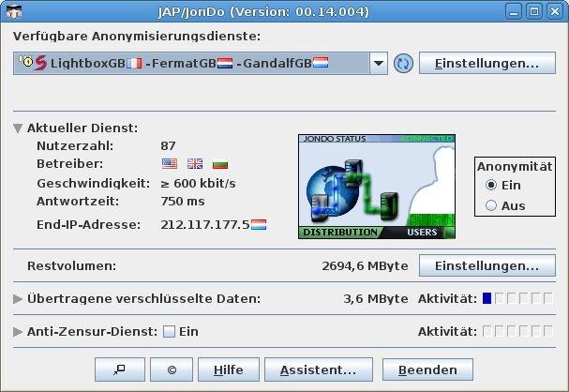
Task: Expand Übertragene verschlüsselte Daten section
Action: 18,299
